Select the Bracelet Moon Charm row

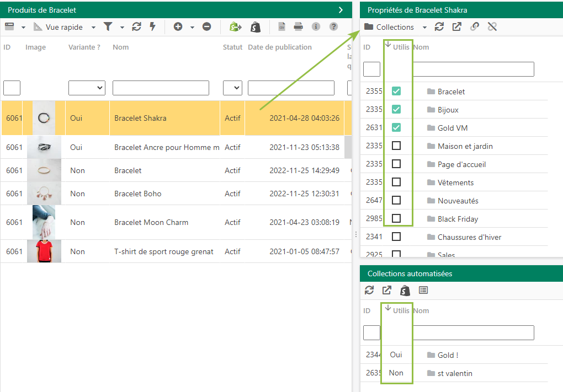coord(176,222)
